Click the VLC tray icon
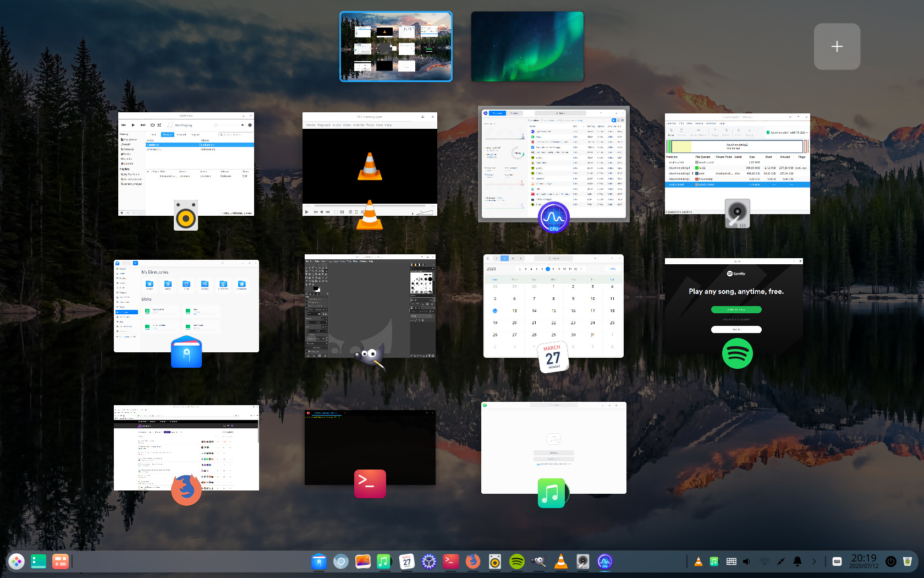Screen dimensions: 924x578 pos(698,561)
